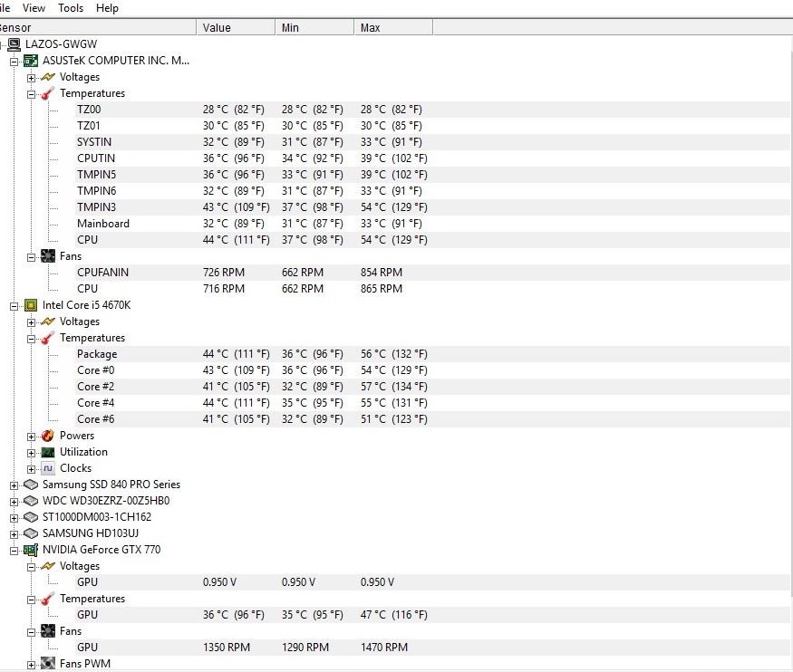Collapse the ASUSTeK COMPUTER INC. node
The height and width of the screenshot is (672, 793).
coord(15,62)
